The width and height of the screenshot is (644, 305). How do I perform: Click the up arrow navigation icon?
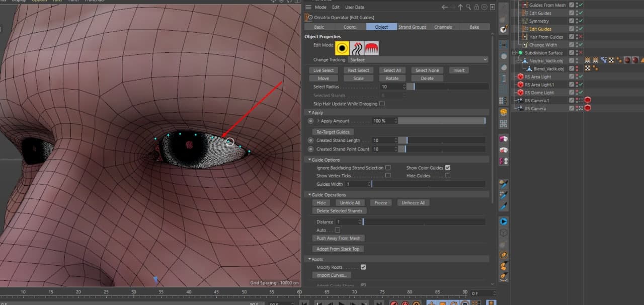pyautogui.click(x=460, y=7)
